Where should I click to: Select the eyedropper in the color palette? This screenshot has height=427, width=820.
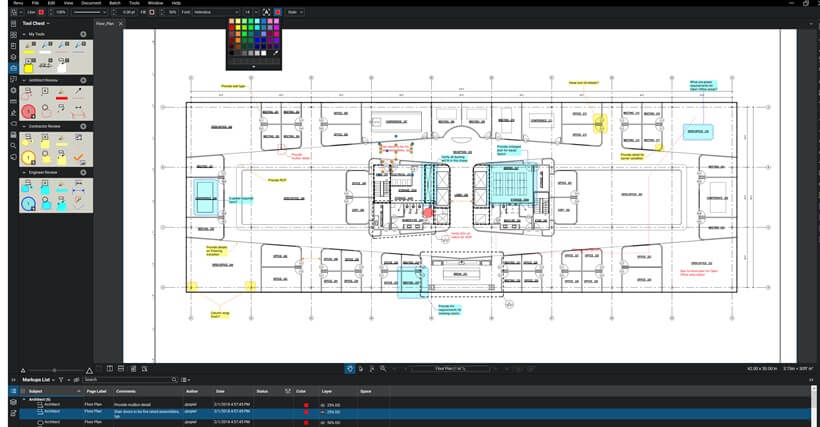pyautogui.click(x=276, y=53)
